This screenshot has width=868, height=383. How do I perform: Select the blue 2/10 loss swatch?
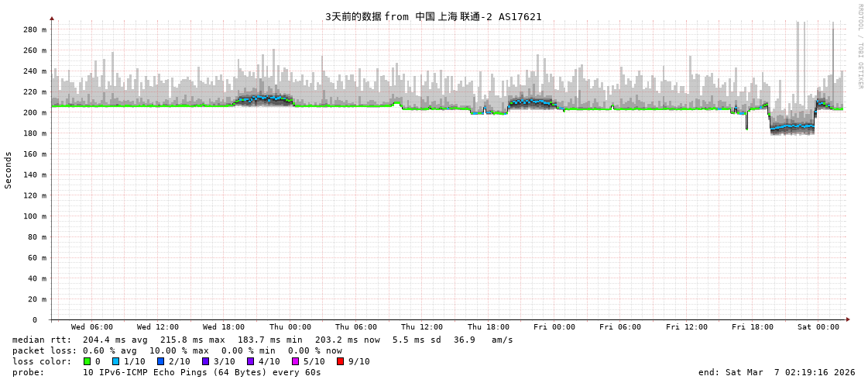point(160,361)
